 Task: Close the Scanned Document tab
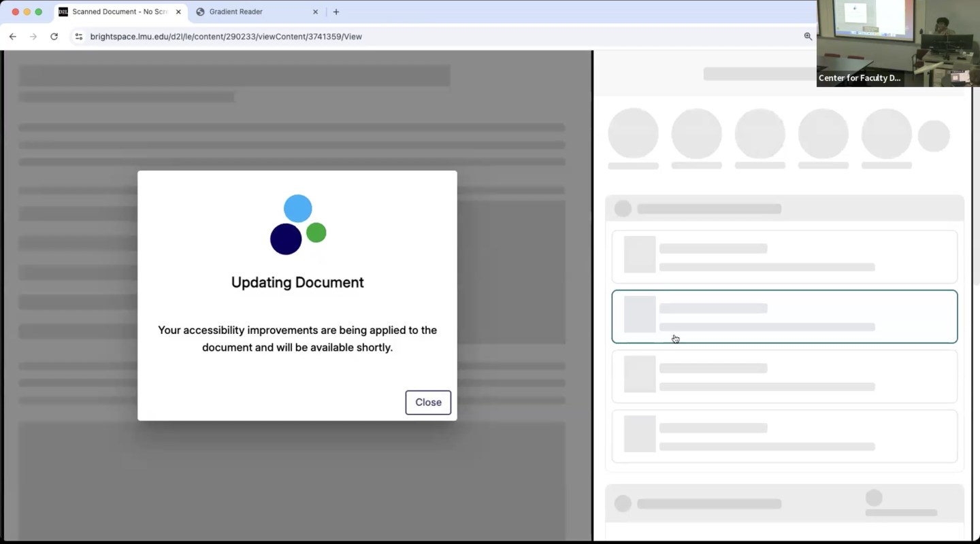pyautogui.click(x=178, y=12)
